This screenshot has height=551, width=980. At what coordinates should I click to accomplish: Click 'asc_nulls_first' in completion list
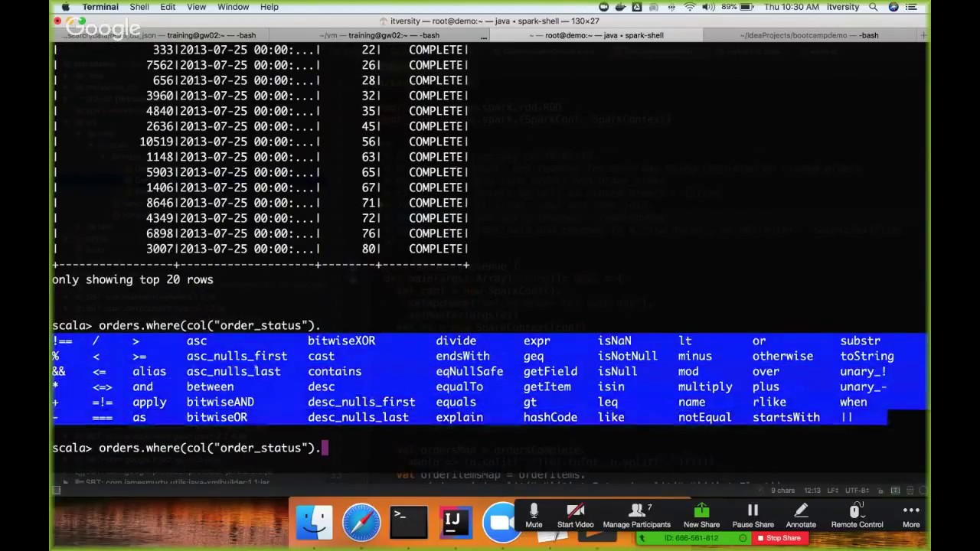pyautogui.click(x=237, y=356)
